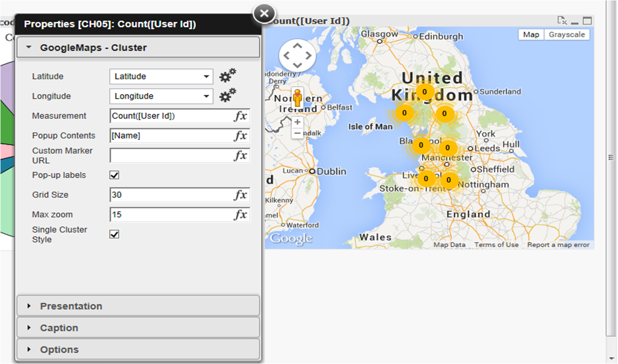Open the Latitude field dropdown
618x364 pixels.
pyautogui.click(x=161, y=76)
